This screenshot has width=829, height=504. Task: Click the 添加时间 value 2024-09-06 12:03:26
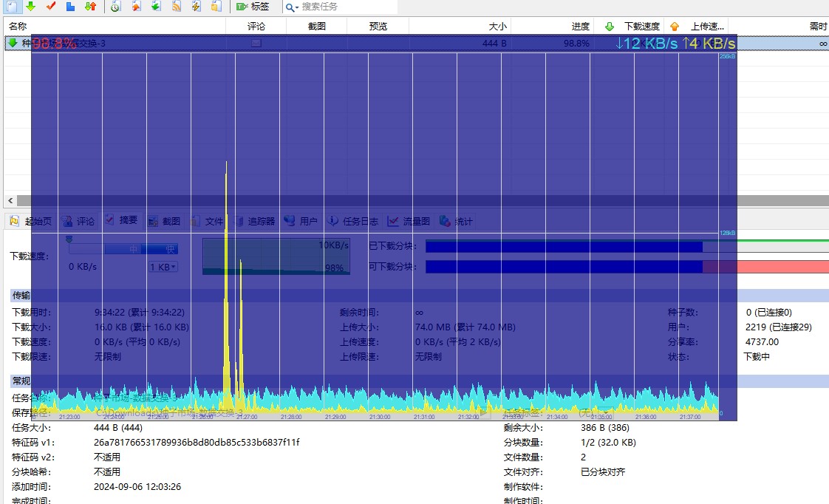pyautogui.click(x=137, y=486)
